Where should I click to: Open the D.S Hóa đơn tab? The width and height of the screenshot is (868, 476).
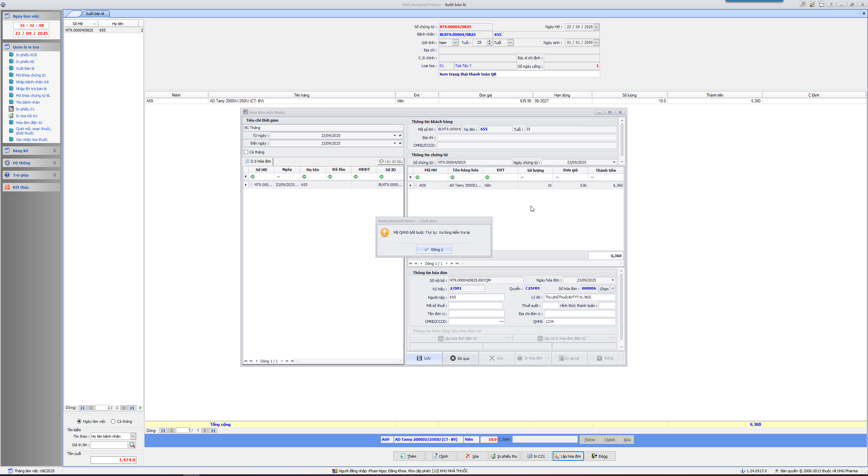coord(258,161)
